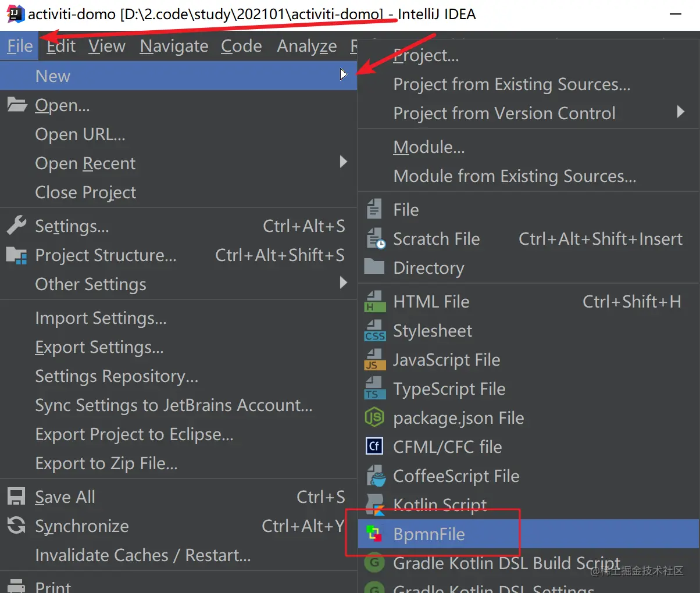Expand the Open Recent submenu arrow

pos(344,162)
